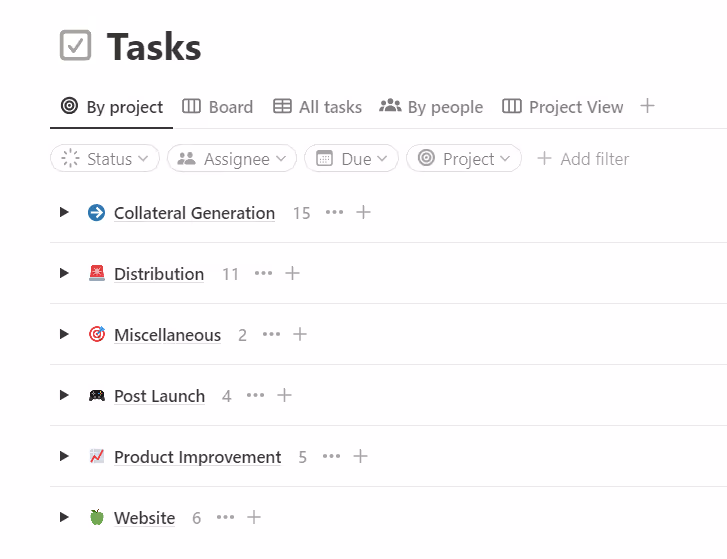Click the target icon beside Miscellaneous
The image size is (727, 559).
[96, 334]
